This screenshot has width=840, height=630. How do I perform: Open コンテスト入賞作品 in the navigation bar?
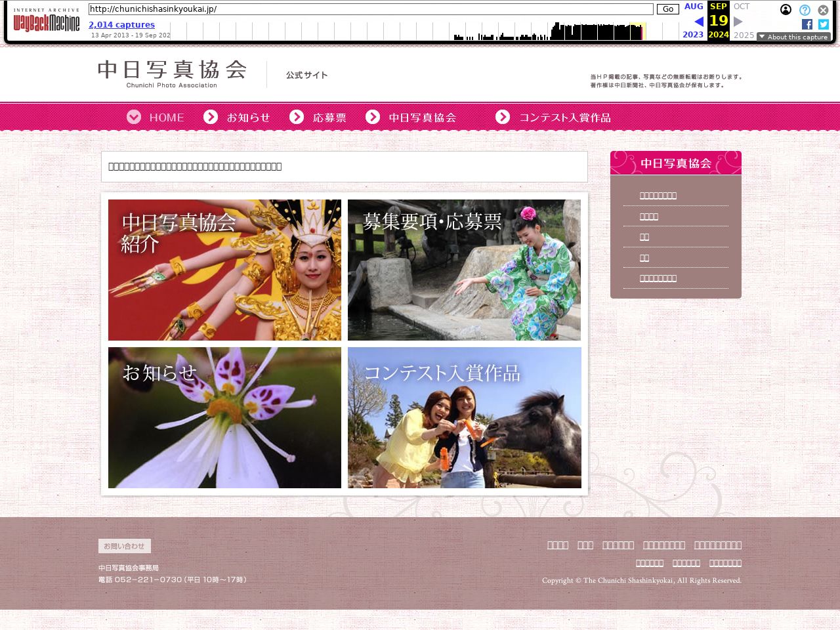click(553, 117)
